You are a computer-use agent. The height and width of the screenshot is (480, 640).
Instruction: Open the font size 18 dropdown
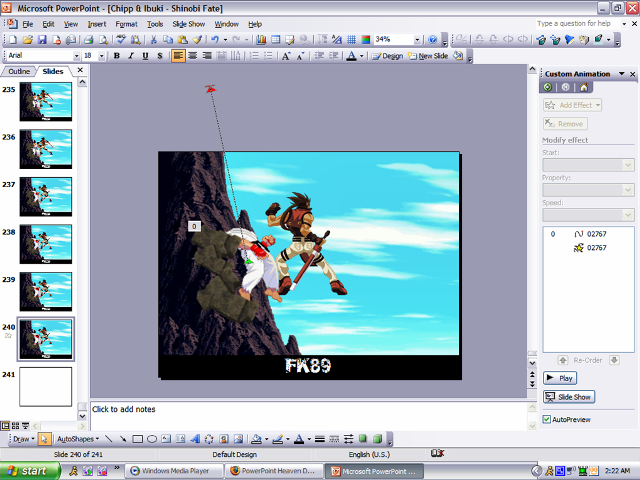pos(102,56)
